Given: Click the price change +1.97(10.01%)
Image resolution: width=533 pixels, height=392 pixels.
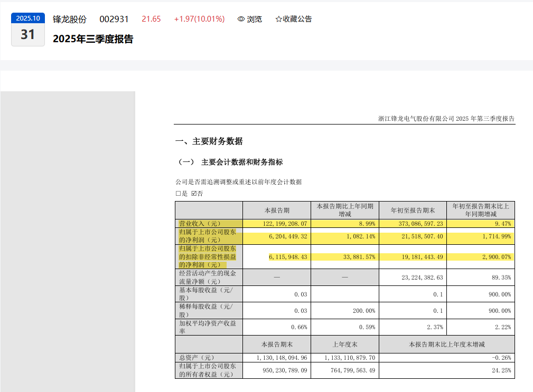Looking at the screenshot, I should point(199,19).
